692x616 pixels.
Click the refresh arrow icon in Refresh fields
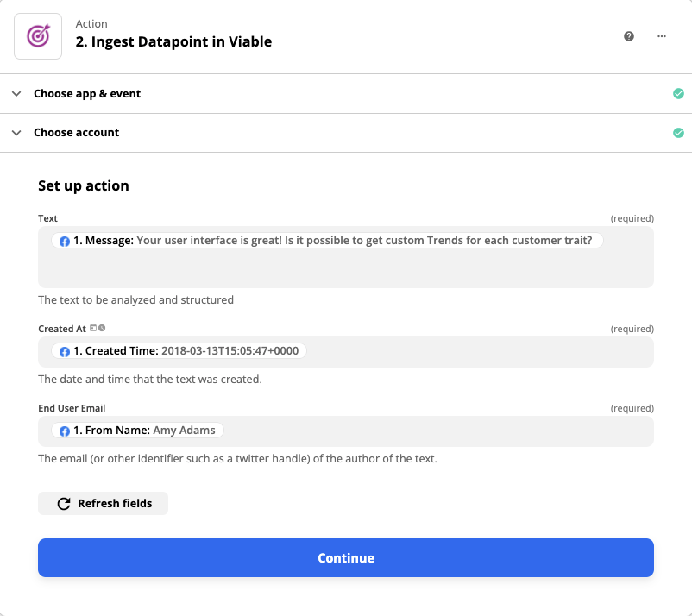(63, 504)
